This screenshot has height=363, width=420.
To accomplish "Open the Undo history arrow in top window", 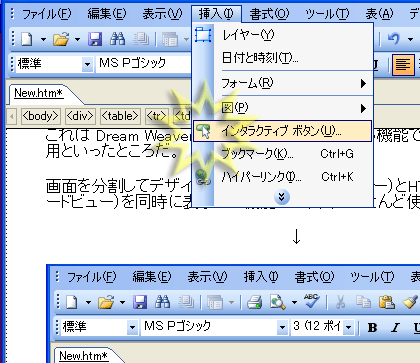I will coord(411,39).
